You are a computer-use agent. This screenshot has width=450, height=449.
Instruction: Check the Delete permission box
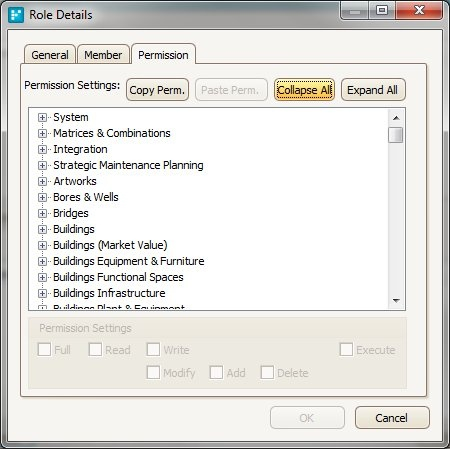coord(267,372)
